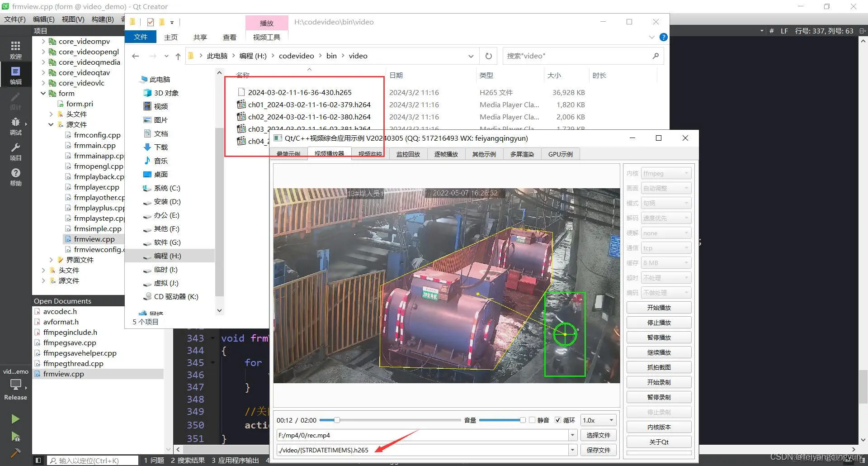The height and width of the screenshot is (466, 868).
Task: Click the Explorer search magnifier icon
Action: coord(656,56)
